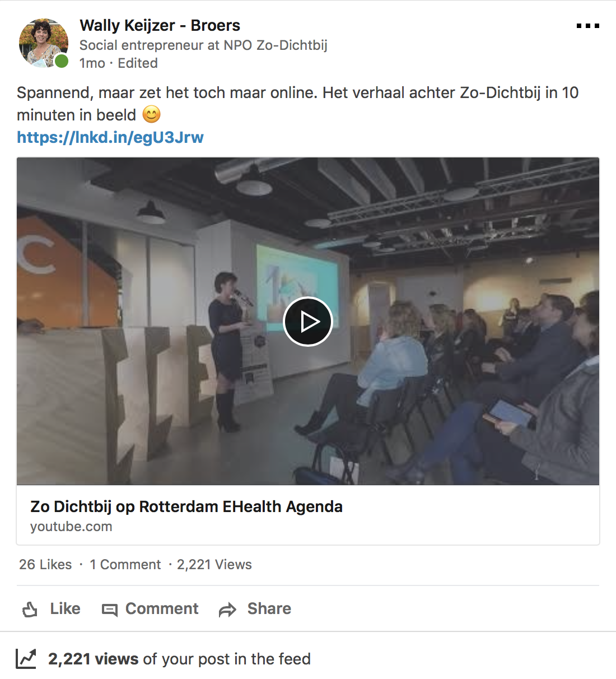Open the analytics graph icon
This screenshot has height=679, width=616.
click(x=26, y=658)
